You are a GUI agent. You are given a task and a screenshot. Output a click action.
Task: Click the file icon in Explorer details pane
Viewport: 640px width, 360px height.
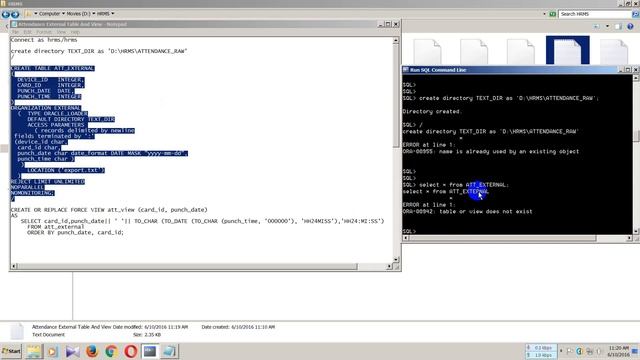[x=17, y=331]
